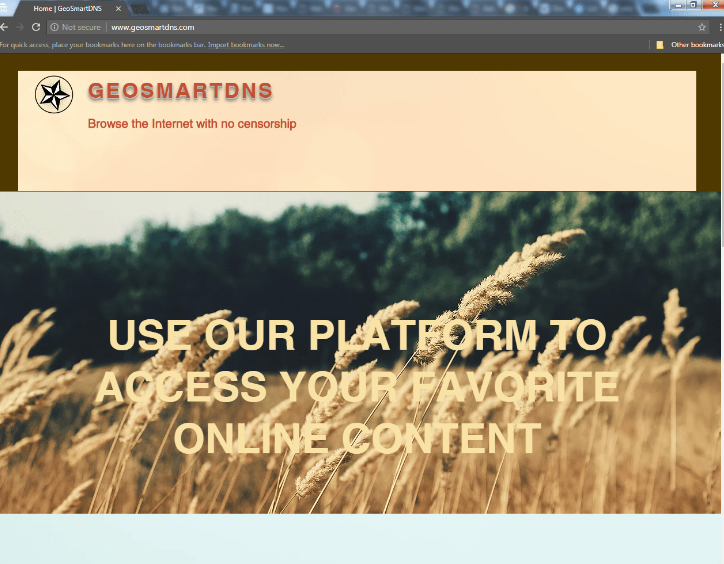Click the forward navigation arrow

[20, 27]
